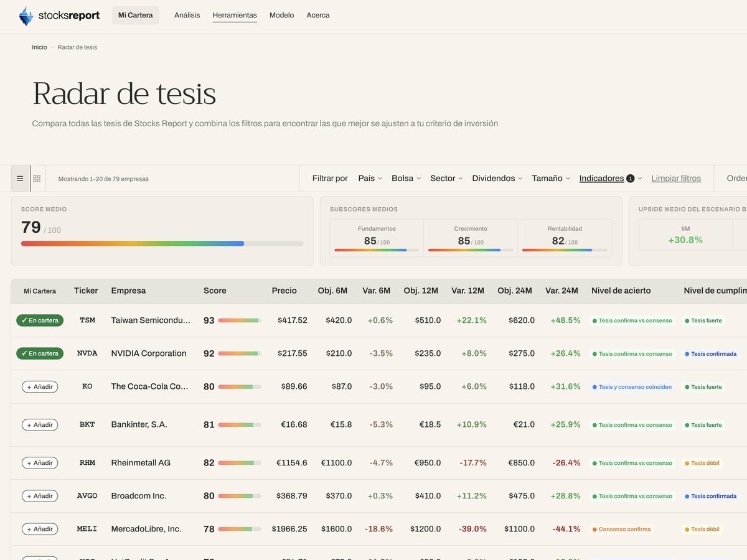Open the Stocks Report logo homepage

(x=59, y=16)
